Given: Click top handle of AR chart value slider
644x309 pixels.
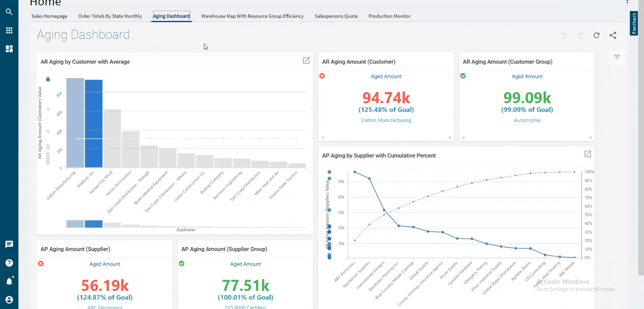Looking at the screenshot, I should [x=48, y=79].
